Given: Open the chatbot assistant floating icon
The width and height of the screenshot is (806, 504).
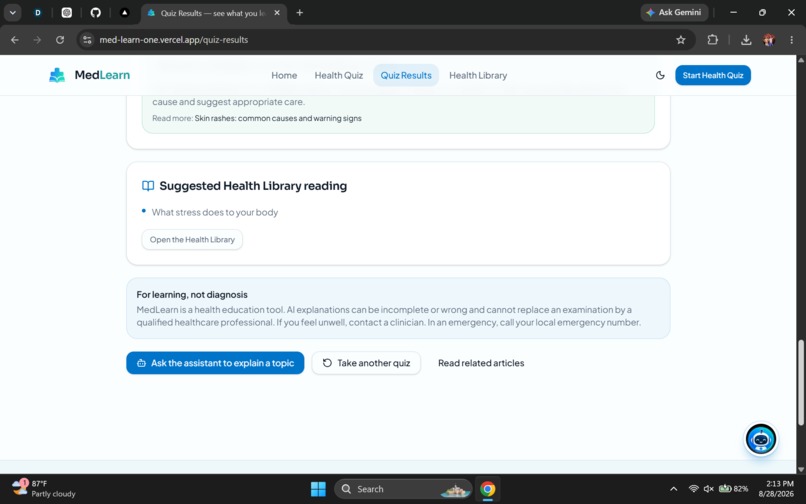Looking at the screenshot, I should pyautogui.click(x=761, y=439).
